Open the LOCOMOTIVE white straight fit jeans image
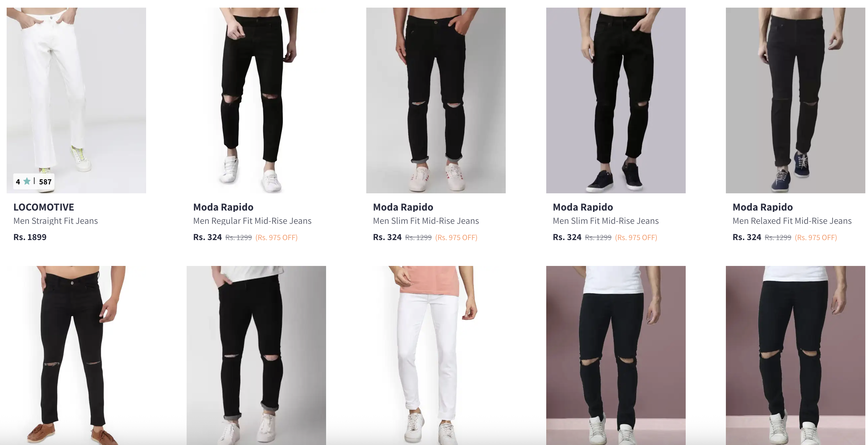The image size is (868, 445). (76, 100)
